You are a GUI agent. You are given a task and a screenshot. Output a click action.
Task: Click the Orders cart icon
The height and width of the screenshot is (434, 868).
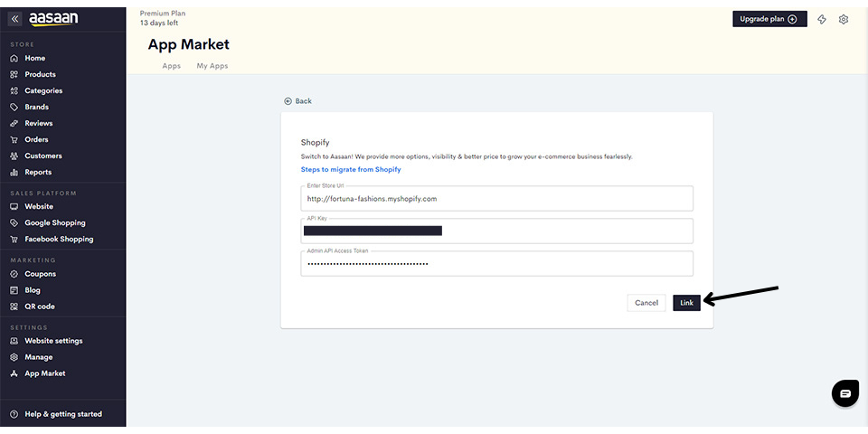coord(14,139)
